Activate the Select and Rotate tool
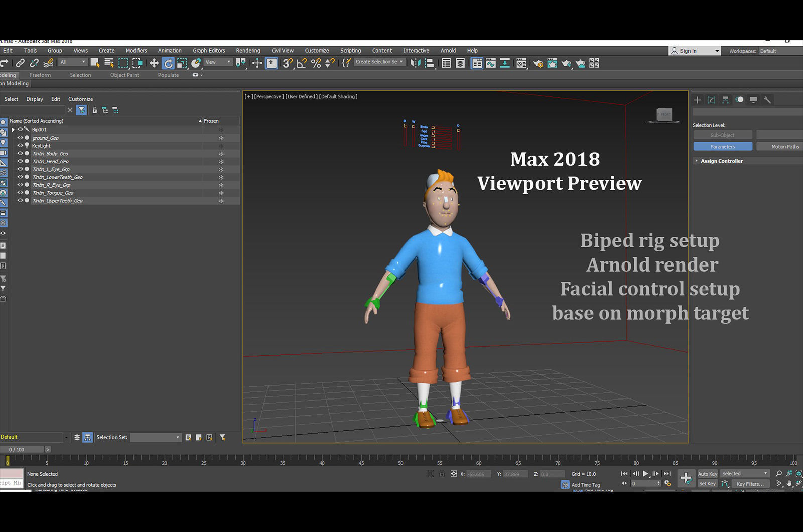This screenshot has height=532, width=803. [x=168, y=63]
